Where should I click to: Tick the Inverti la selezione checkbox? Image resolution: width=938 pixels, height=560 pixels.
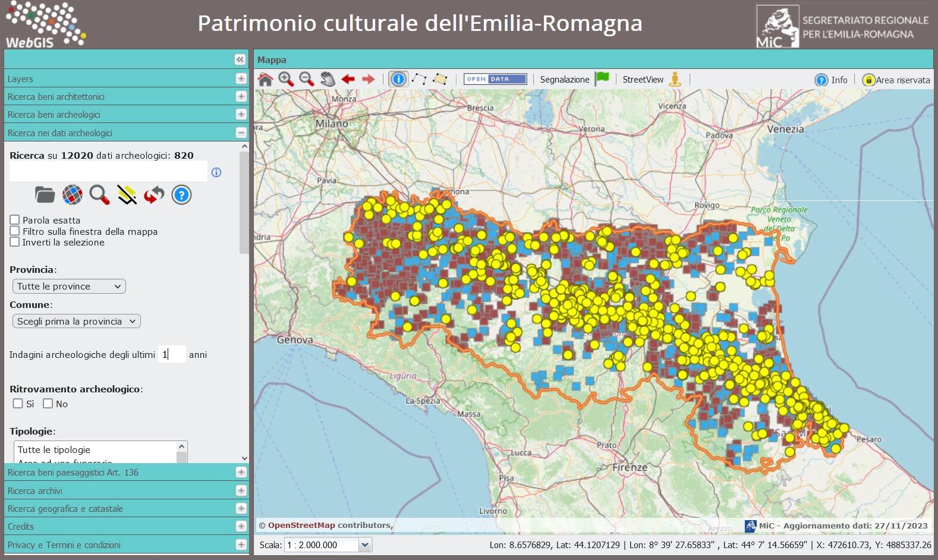tap(15, 242)
